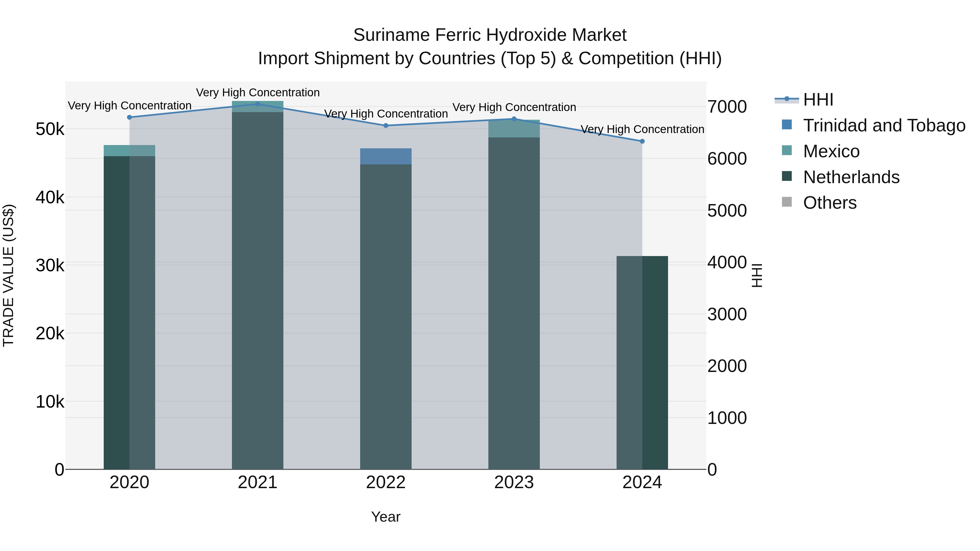Click the 10k left axis tick
This screenshot has height=551, width=980.
50,402
